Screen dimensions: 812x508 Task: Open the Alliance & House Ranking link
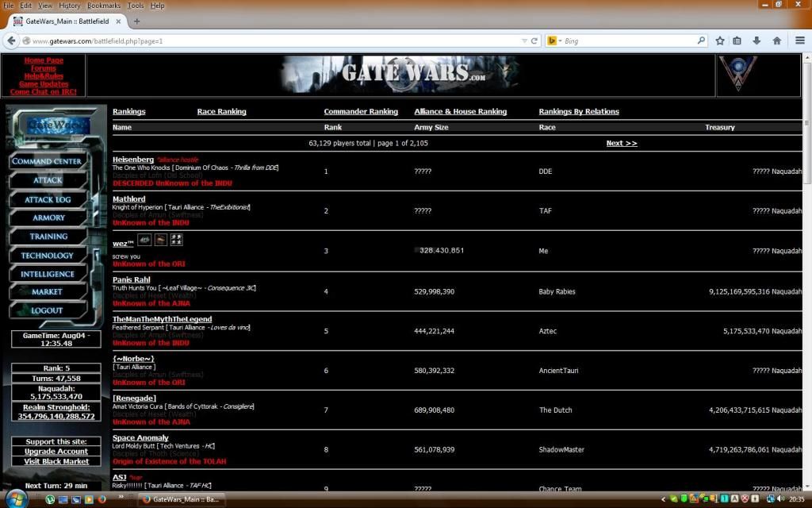460,112
